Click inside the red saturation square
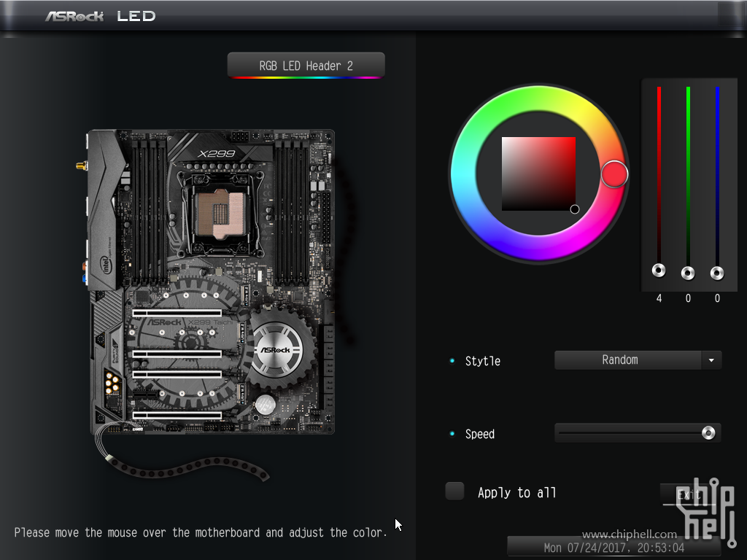 click(x=538, y=174)
